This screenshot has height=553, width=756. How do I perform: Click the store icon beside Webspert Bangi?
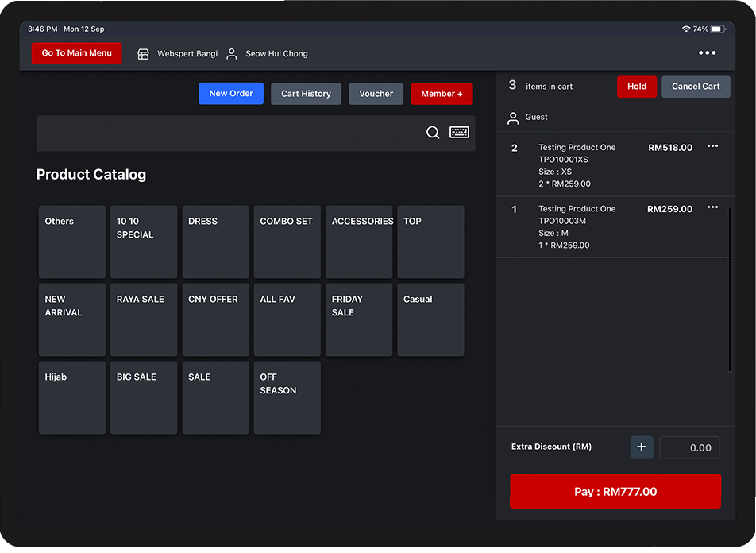click(143, 54)
